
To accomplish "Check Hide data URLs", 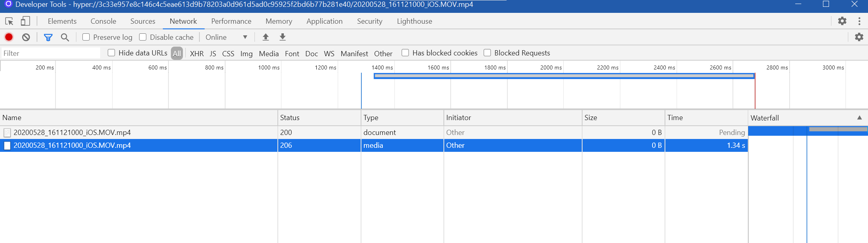I will click(111, 53).
